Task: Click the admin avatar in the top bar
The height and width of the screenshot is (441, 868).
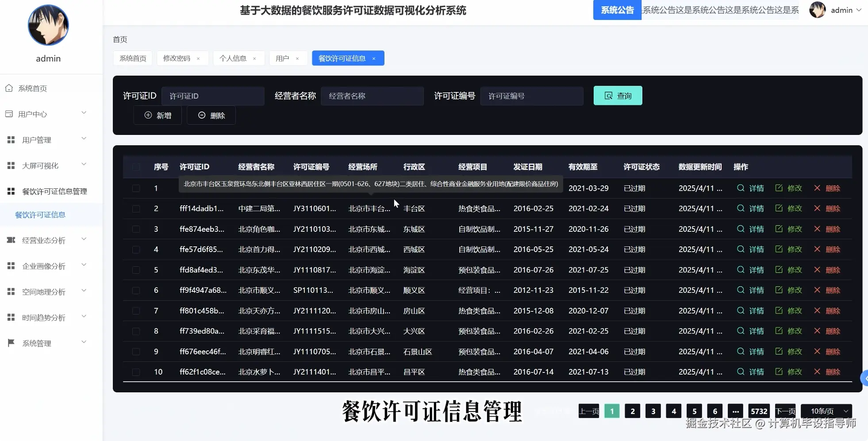Action: click(x=818, y=10)
